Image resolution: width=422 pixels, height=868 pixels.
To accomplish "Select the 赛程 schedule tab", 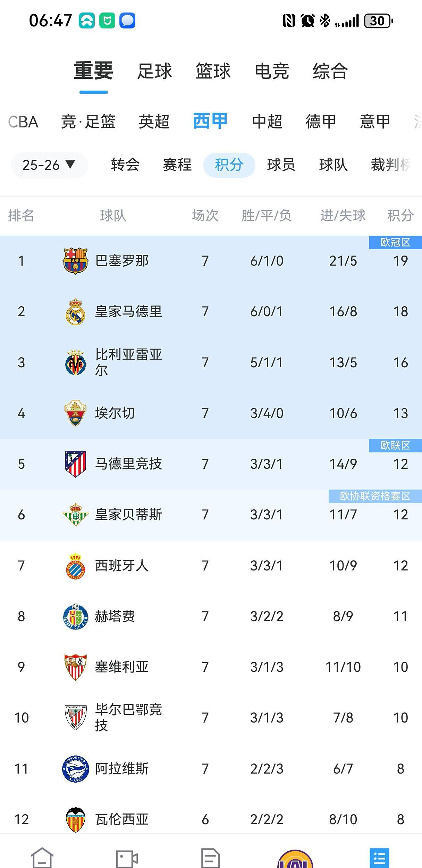I will pyautogui.click(x=177, y=165).
